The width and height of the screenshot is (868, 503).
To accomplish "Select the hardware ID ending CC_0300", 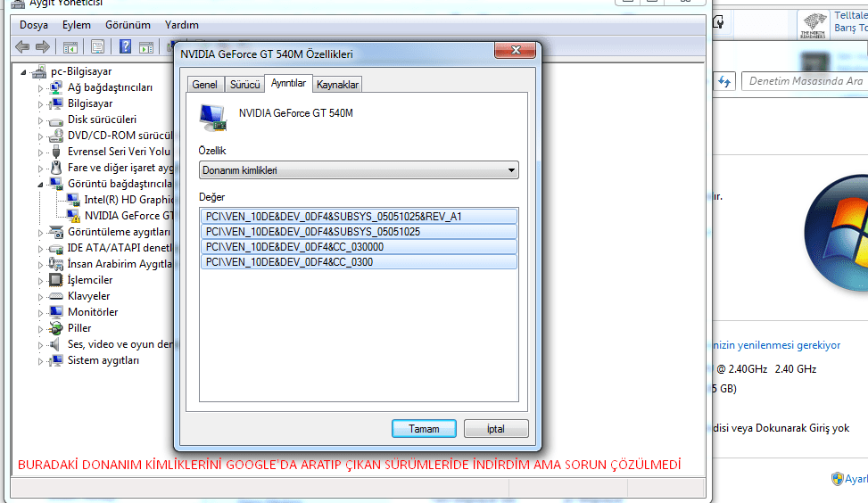I will [x=359, y=262].
